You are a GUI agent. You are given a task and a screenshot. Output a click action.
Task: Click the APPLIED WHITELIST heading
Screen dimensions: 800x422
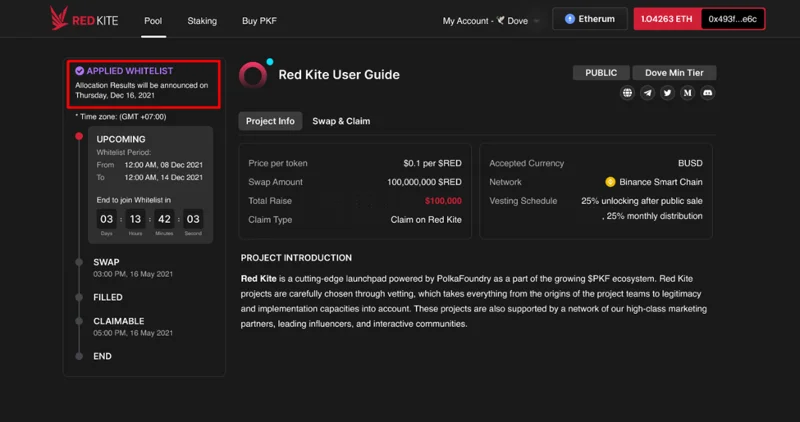pos(130,71)
